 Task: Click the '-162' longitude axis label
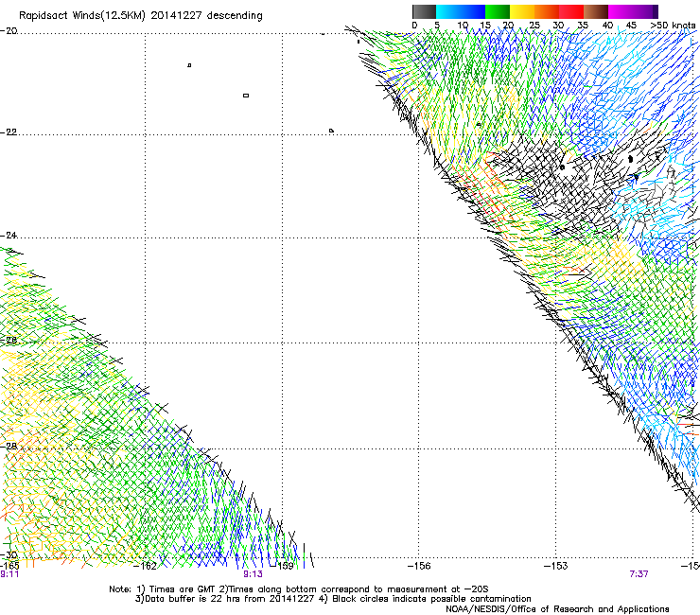146,567
